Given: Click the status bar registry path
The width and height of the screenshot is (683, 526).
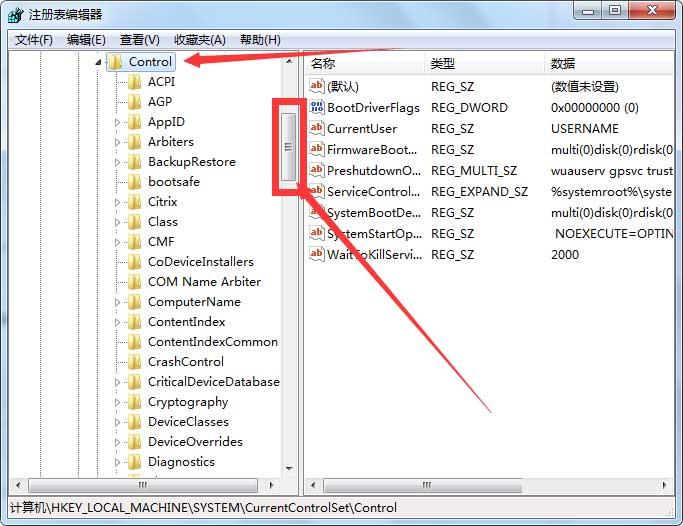Looking at the screenshot, I should [x=203, y=508].
